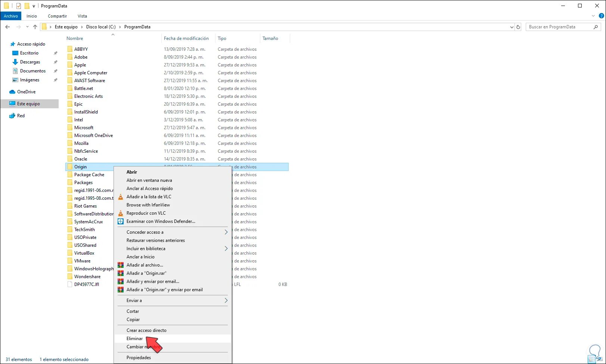The height and width of the screenshot is (364, 606).
Task: Expand the Enviar a submenu arrow
Action: [x=226, y=301]
